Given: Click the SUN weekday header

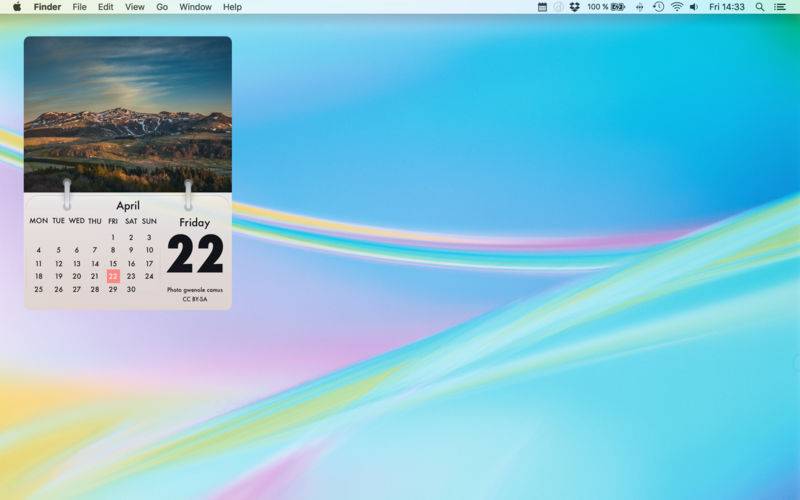Looking at the screenshot, I should [149, 221].
